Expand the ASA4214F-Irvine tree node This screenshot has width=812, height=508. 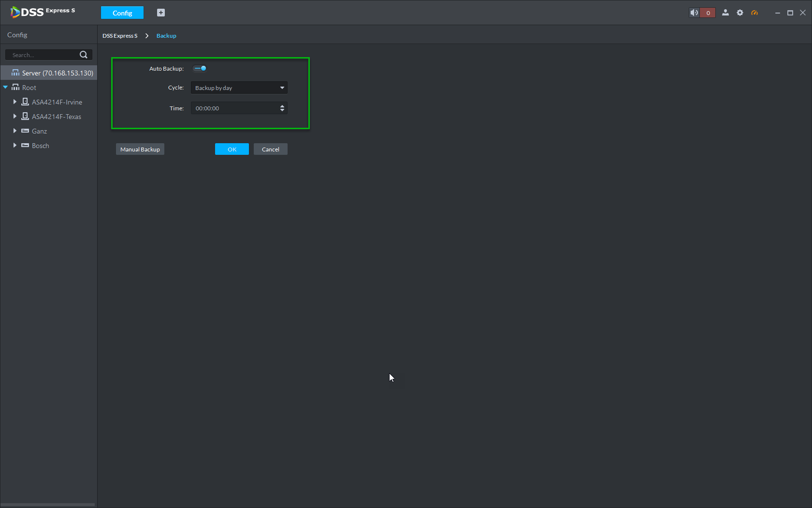[14, 102]
